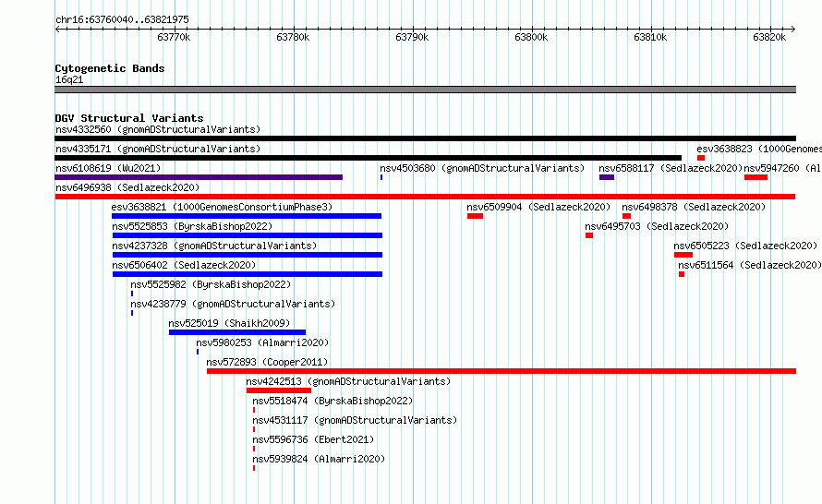This screenshot has width=822, height=504.
Task: Select the black nsv4335171 variant bar
Action: click(368, 158)
